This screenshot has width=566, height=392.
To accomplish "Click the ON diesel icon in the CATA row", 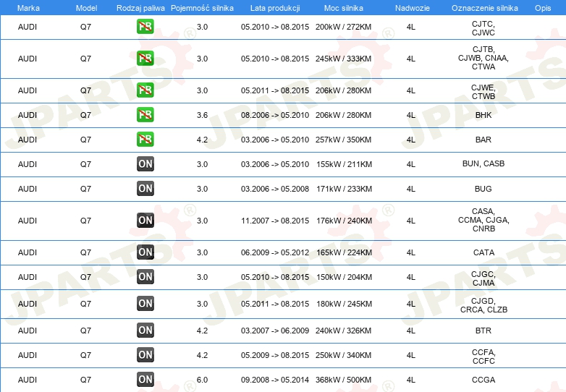I will pyautogui.click(x=145, y=252).
